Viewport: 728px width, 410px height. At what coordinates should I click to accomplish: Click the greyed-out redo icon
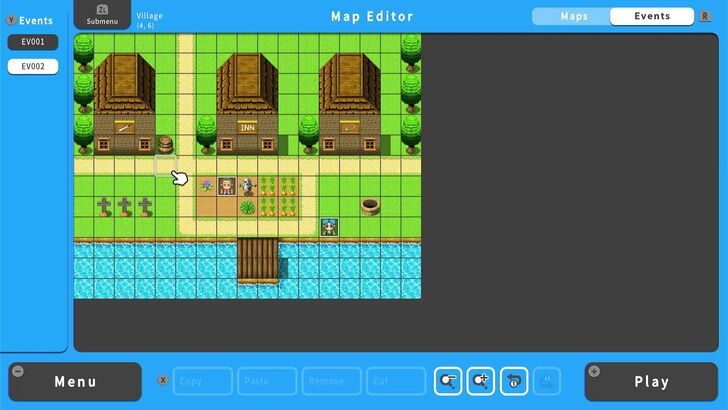(547, 381)
